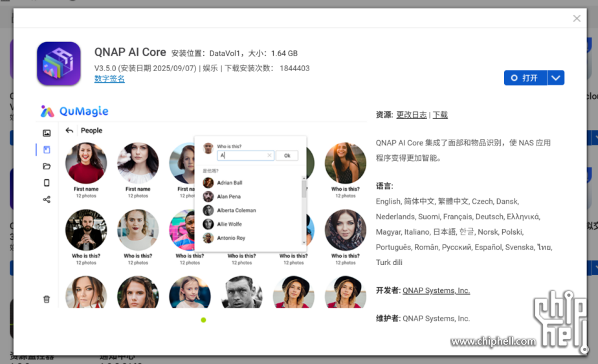Click the 1844403 download count text
Viewport: 598px width, 364px height.
coord(294,69)
